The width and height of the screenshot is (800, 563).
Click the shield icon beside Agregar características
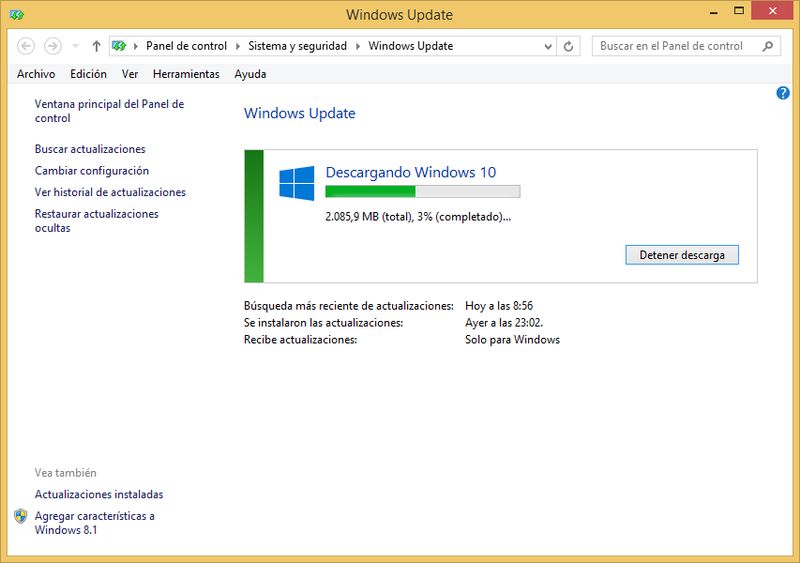click(20, 516)
